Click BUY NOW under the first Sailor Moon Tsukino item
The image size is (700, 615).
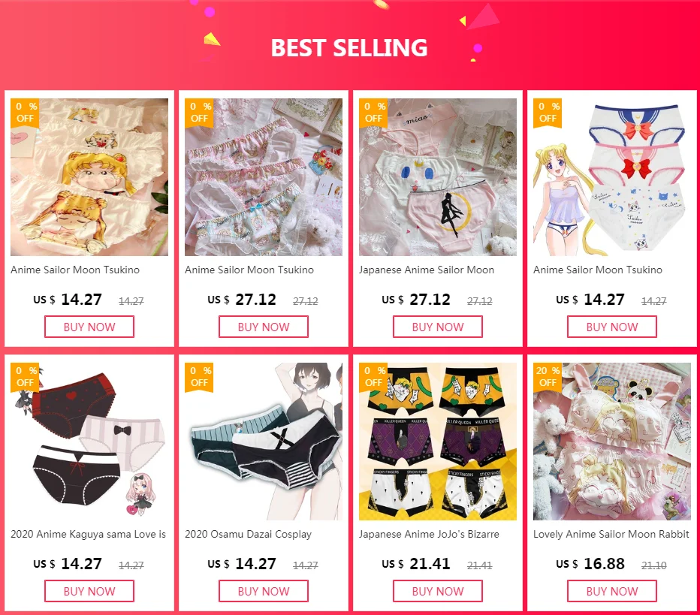(x=89, y=327)
